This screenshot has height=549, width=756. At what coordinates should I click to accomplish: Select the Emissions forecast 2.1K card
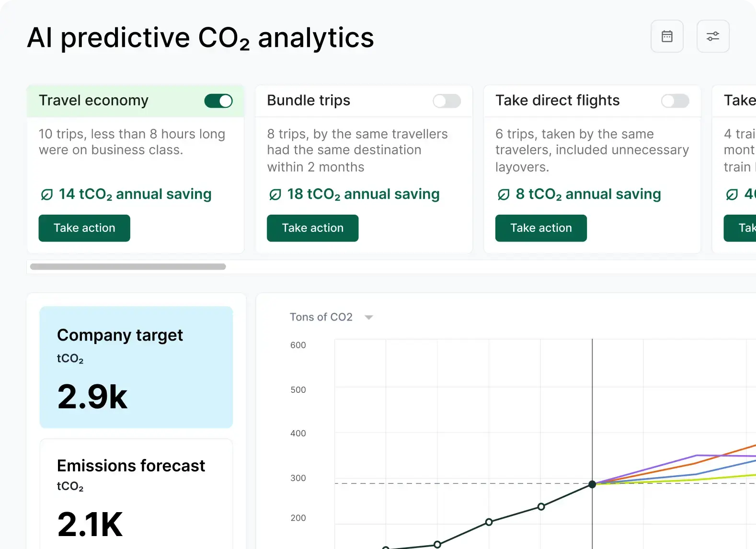136,494
